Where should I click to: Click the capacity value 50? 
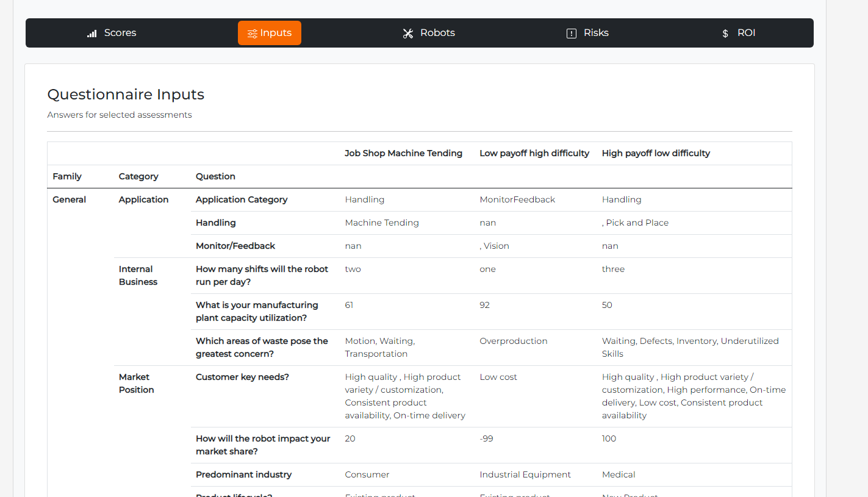[x=607, y=305]
